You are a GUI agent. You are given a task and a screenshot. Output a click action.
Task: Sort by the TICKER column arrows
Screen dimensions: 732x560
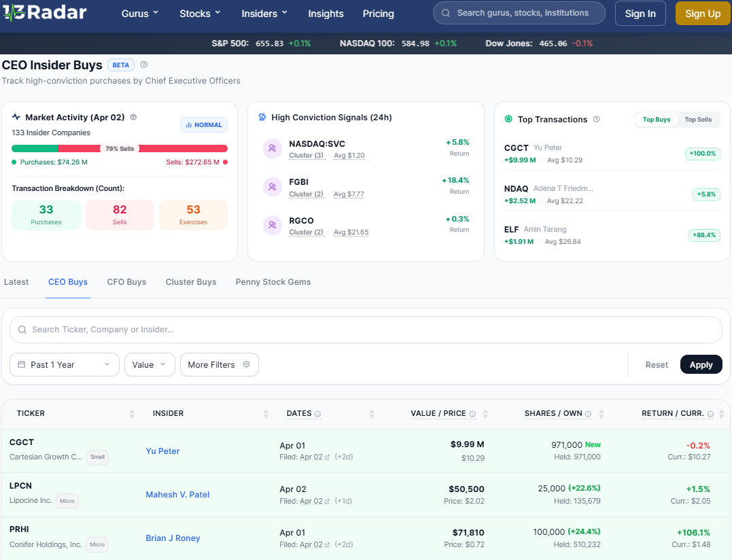click(132, 413)
